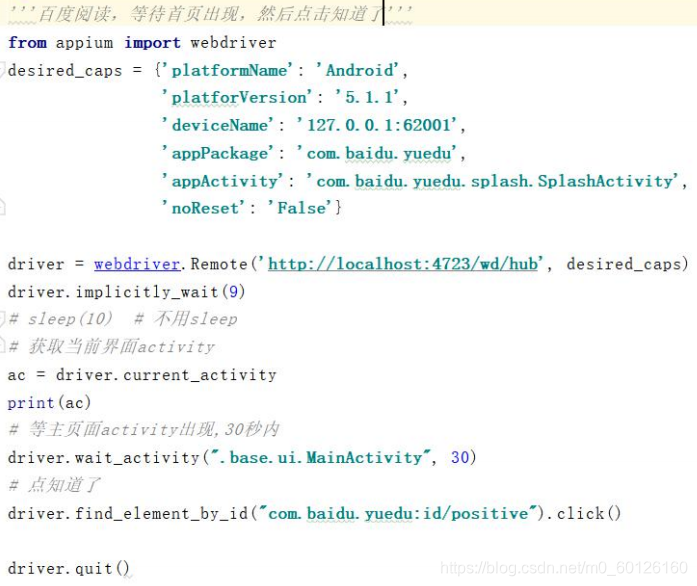The height and width of the screenshot is (586, 697).
Task: Click the driver.quit() line
Action: pyautogui.click(x=68, y=568)
